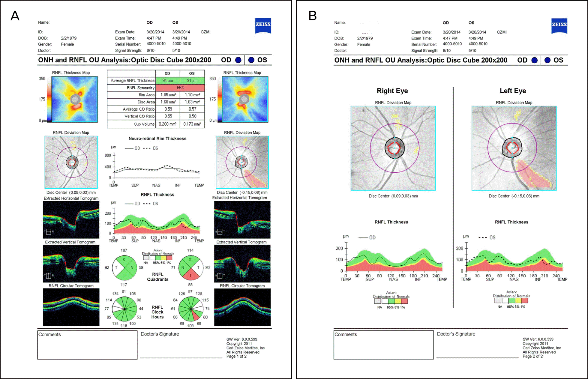
Task: Select the OS Disc Area value '1.63 mm²'
Action: 192,102
